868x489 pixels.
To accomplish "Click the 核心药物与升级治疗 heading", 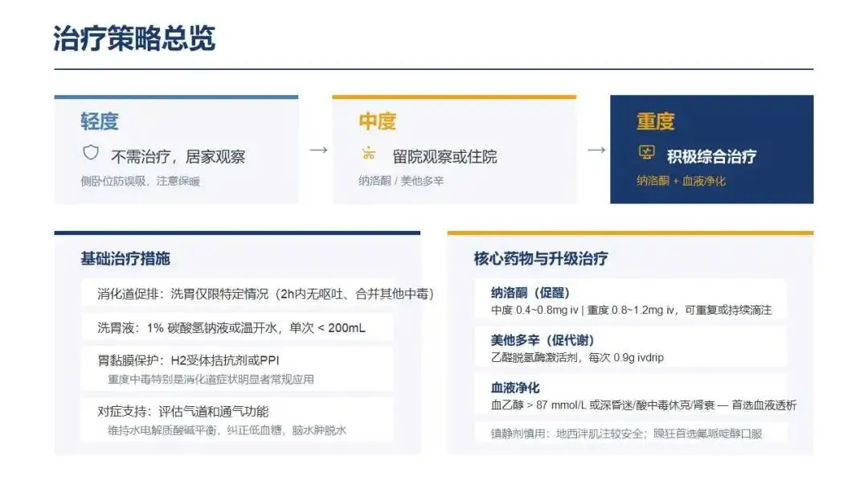I will tap(541, 259).
